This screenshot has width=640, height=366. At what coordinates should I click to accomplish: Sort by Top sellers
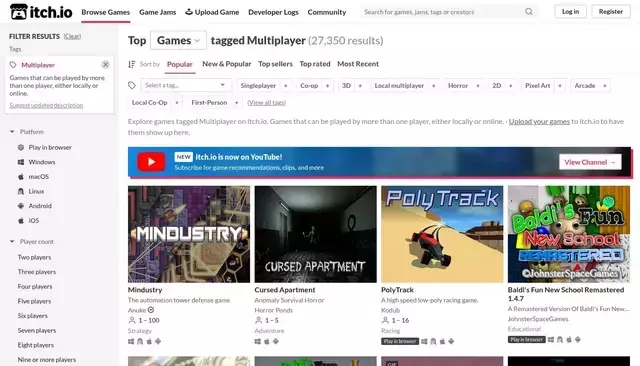[x=276, y=64]
